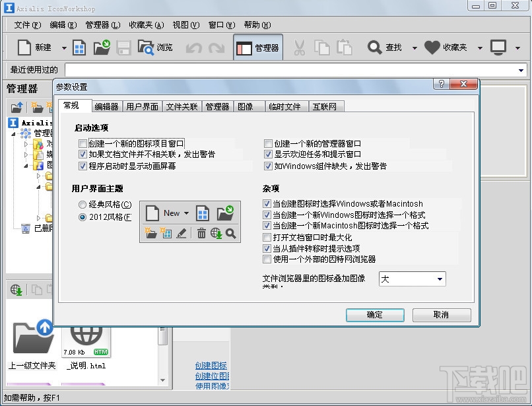Click the 确定 button
The image size is (532, 406).
pos(375,315)
